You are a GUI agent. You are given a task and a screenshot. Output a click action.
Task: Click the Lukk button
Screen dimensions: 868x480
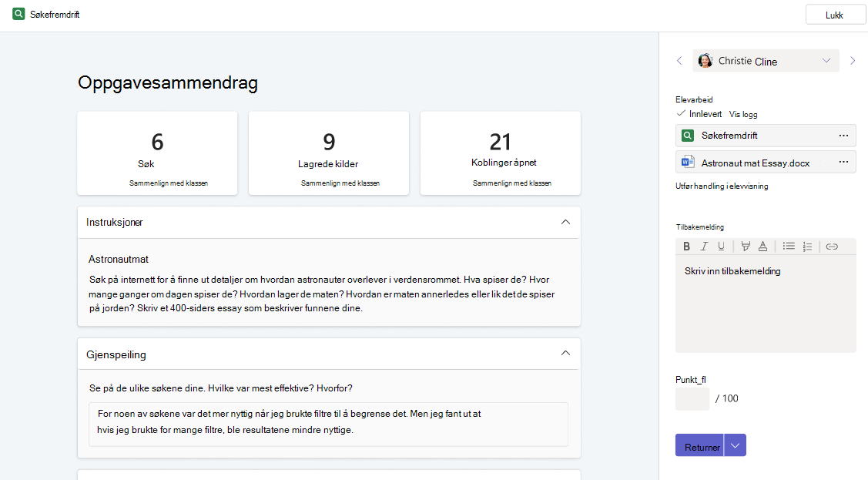835,15
